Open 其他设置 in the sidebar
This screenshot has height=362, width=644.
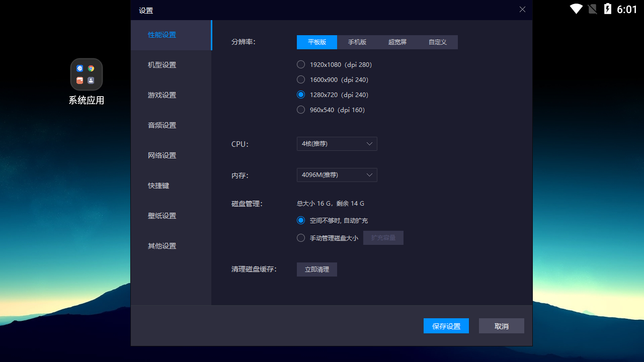(171, 246)
